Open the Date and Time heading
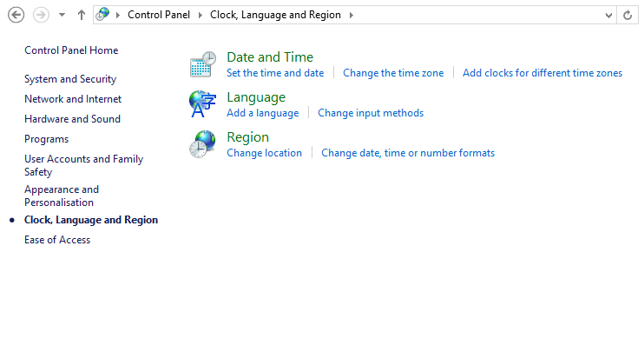Screen dimensions: 644x352 270,57
